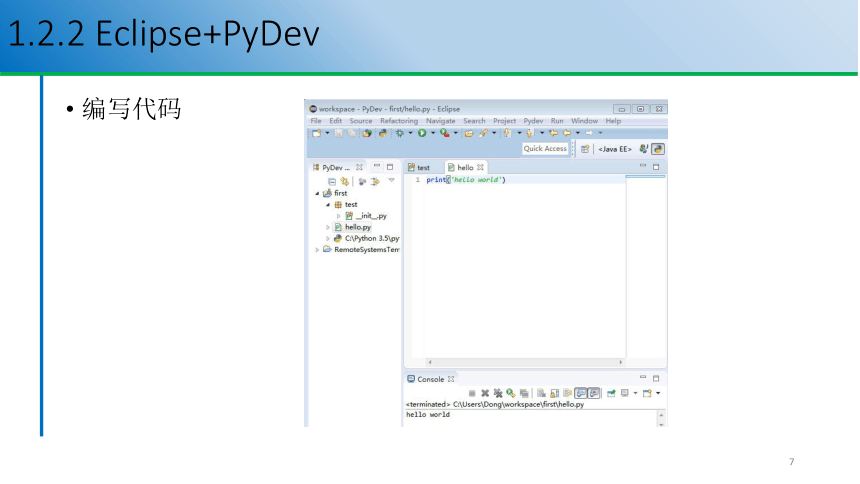
Task: Click the print('hello world') code line
Action: coord(466,179)
